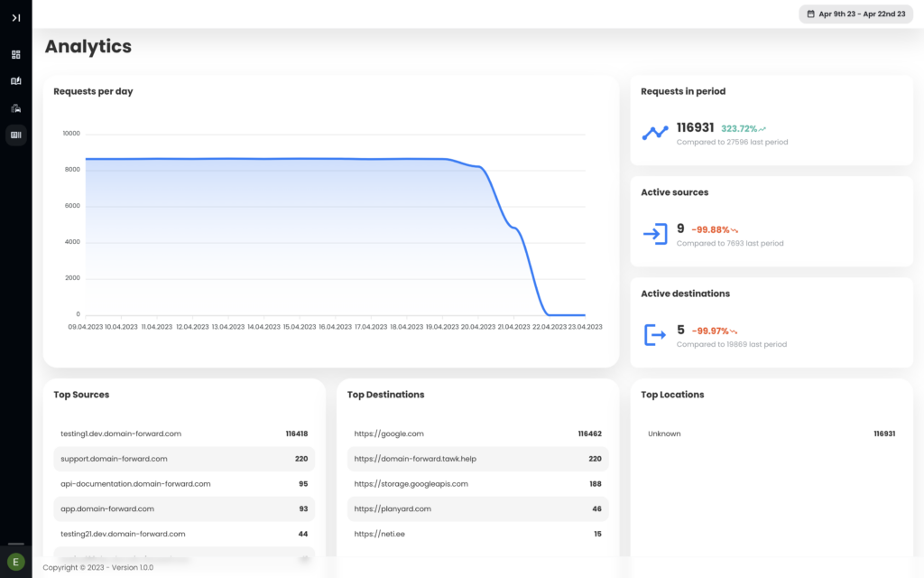Select the active analytics sidebar icon
Viewport: 924px width, 578px height.
[16, 135]
